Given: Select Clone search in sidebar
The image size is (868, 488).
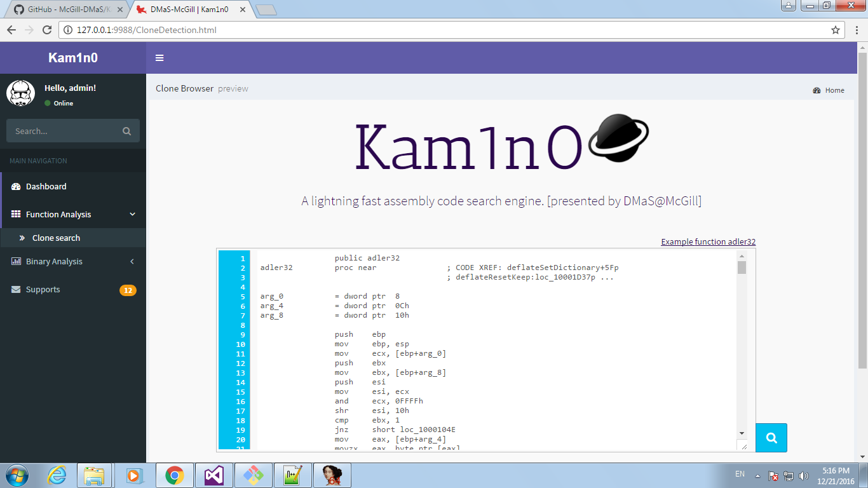Looking at the screenshot, I should (73, 238).
